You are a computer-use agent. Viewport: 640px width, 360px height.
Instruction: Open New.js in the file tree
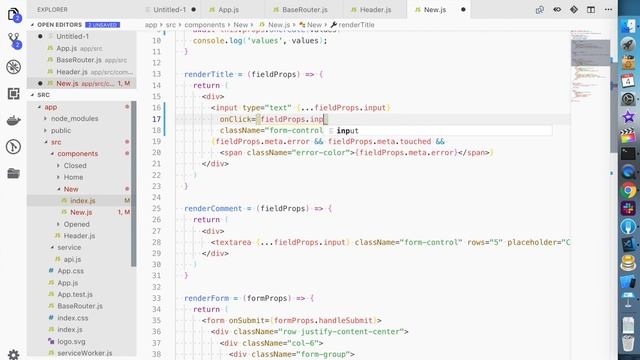tap(81, 212)
